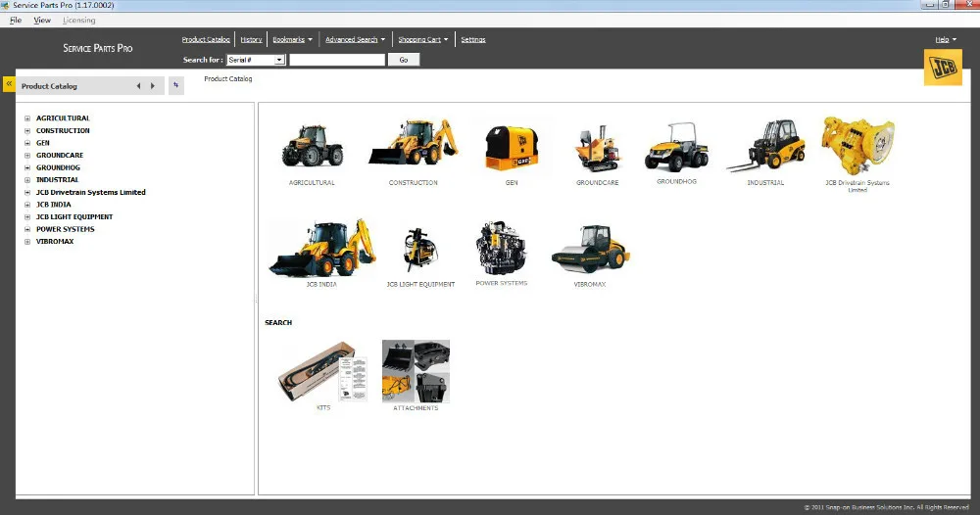Open the Settings link
980x515 pixels.
coord(473,39)
